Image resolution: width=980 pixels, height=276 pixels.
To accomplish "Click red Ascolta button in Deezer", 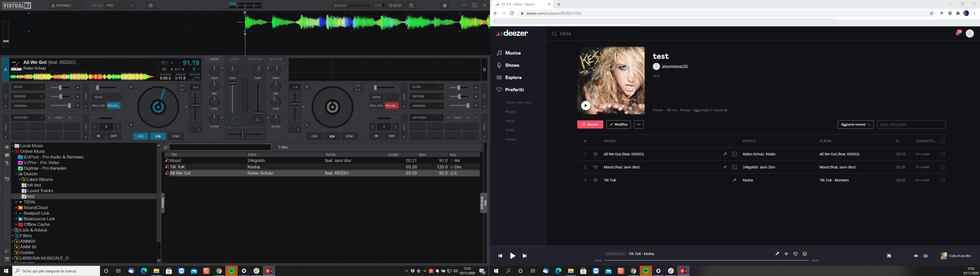I will [591, 124].
